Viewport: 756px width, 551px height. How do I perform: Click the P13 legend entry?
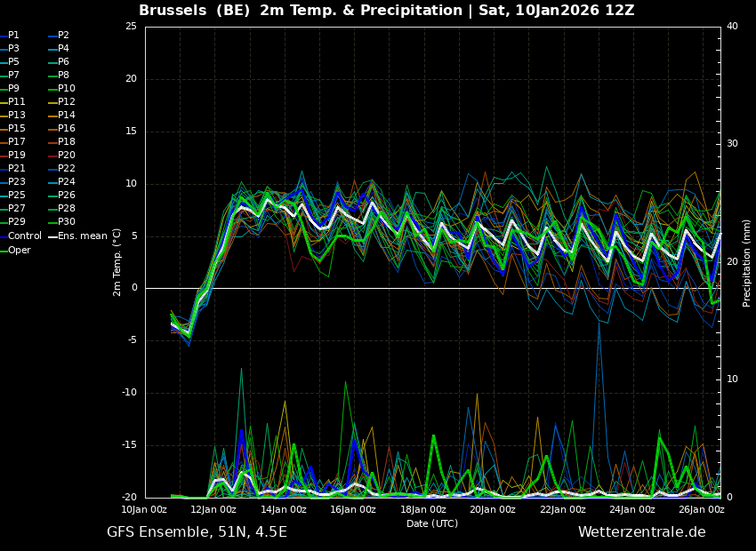click(16, 116)
